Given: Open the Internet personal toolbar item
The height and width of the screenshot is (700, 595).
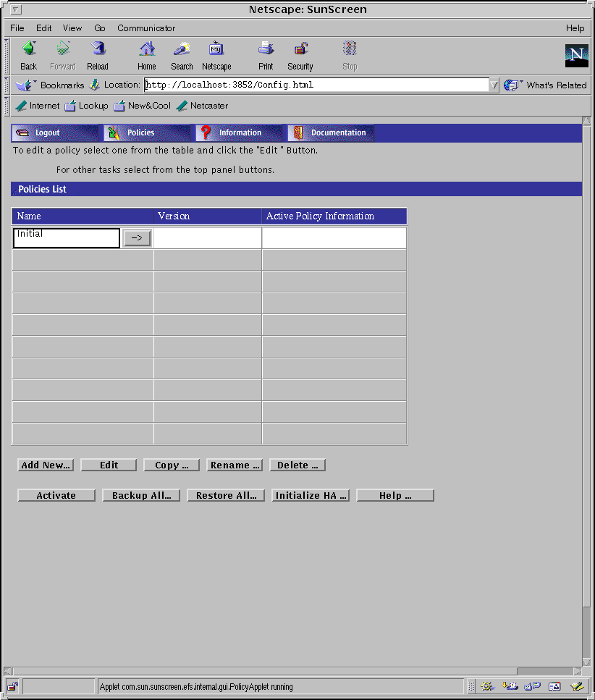Looking at the screenshot, I should click(x=38, y=106).
